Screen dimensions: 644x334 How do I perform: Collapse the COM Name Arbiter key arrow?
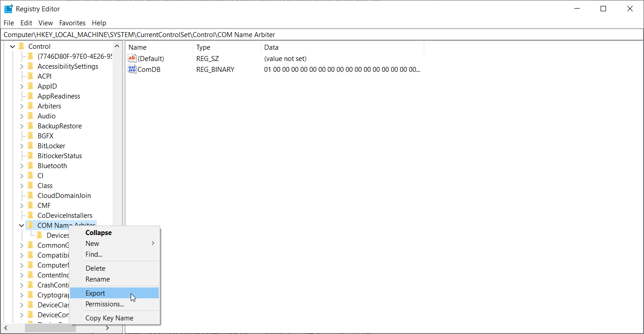pyautogui.click(x=22, y=225)
